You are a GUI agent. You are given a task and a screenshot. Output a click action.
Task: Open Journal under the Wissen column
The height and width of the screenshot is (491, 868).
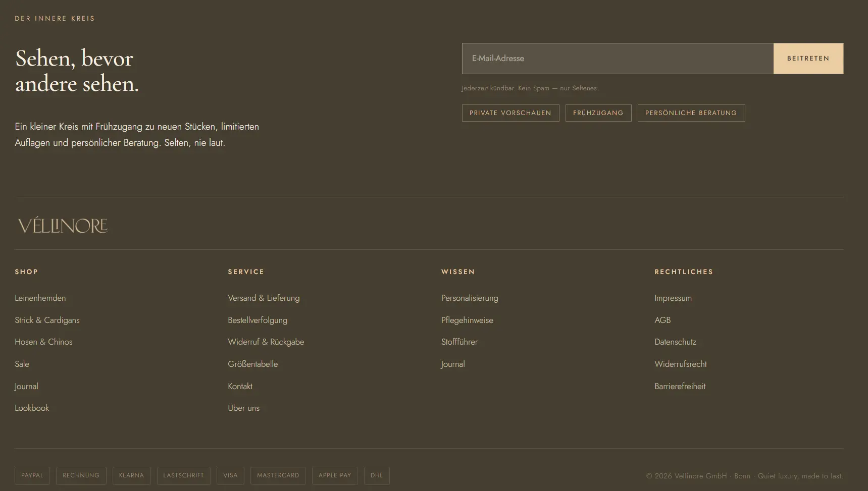tap(453, 364)
